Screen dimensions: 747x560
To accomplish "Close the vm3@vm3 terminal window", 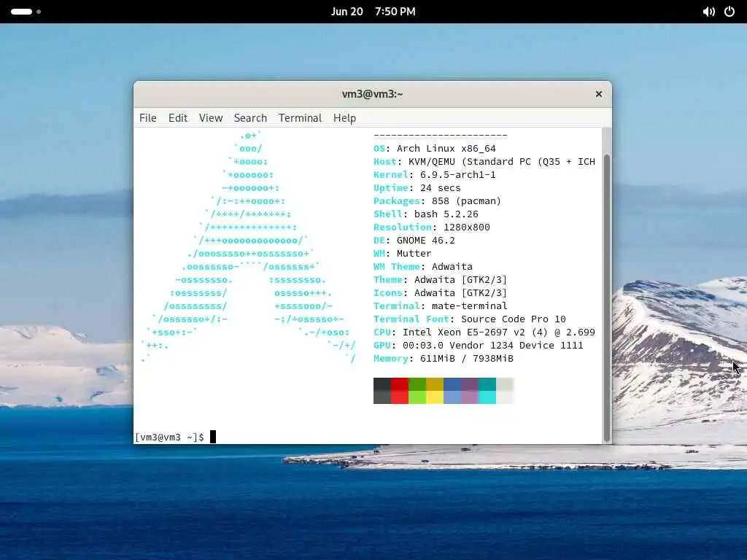I will pos(599,94).
